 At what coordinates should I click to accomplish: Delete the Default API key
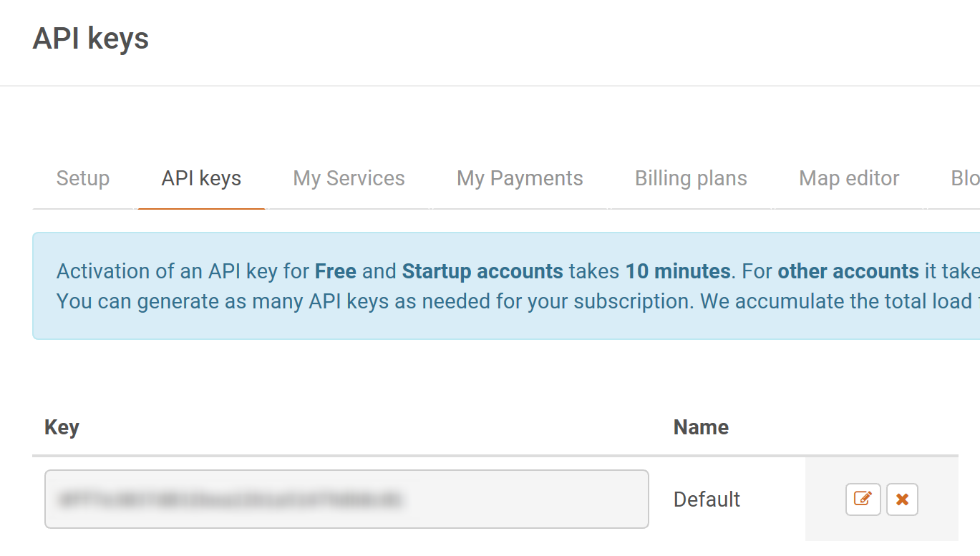[902, 499]
